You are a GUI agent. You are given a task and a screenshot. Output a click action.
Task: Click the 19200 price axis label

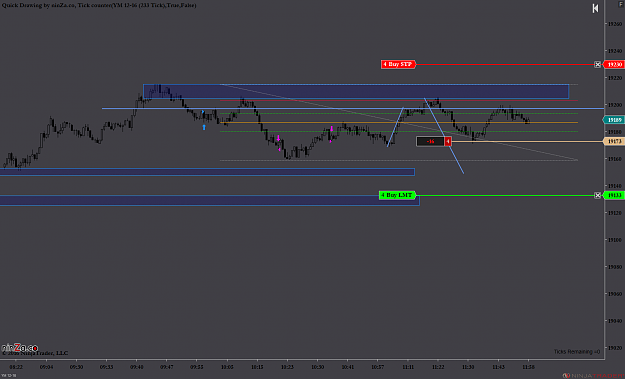coord(615,105)
